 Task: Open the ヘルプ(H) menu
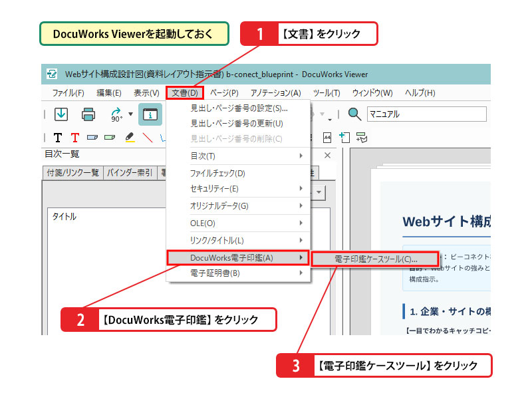click(x=420, y=92)
